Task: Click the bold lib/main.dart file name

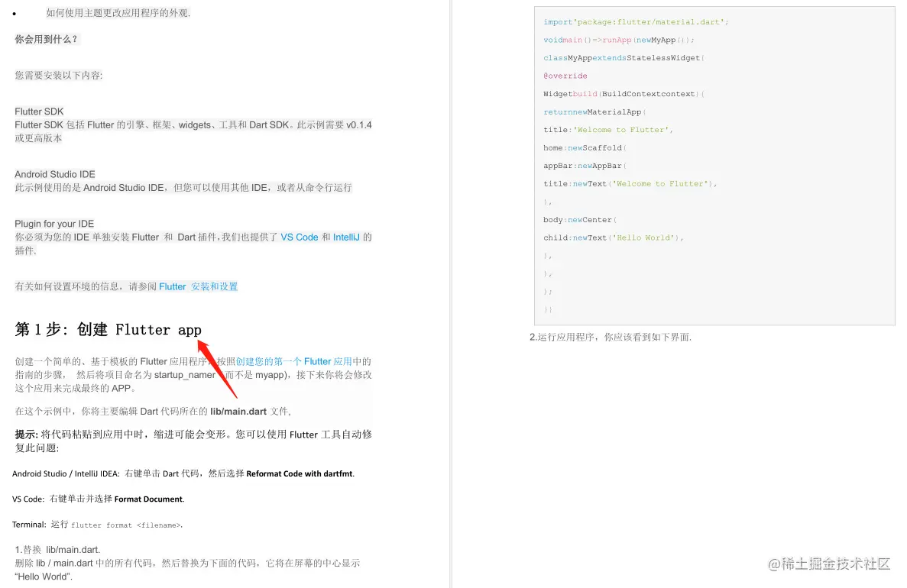Action: [x=238, y=412]
